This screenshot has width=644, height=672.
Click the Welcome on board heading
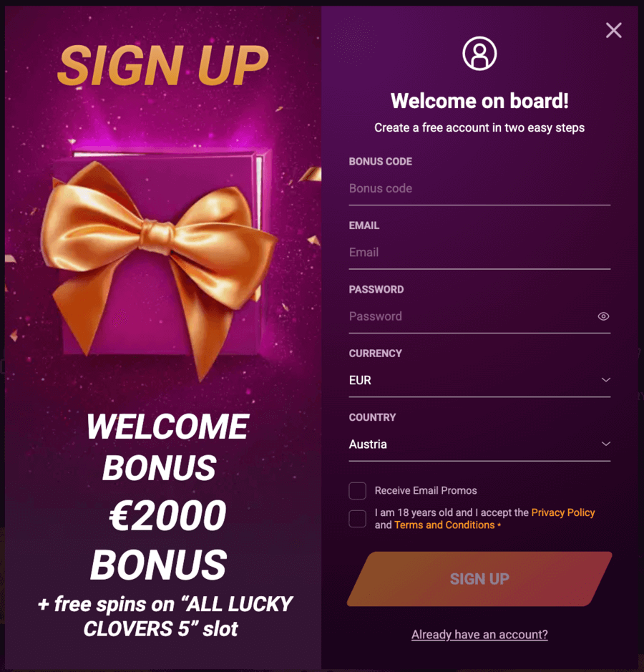point(479,101)
